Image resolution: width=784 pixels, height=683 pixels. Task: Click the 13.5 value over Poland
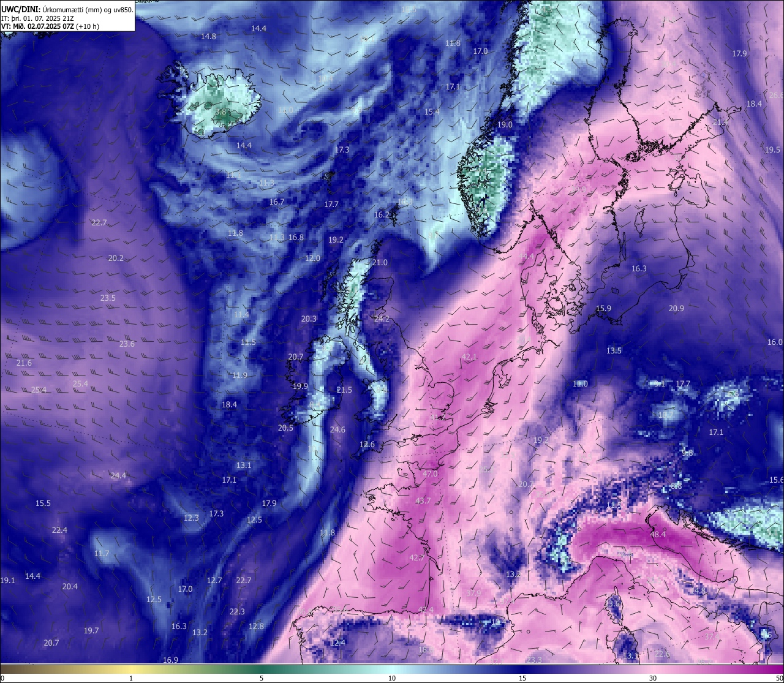(x=614, y=351)
